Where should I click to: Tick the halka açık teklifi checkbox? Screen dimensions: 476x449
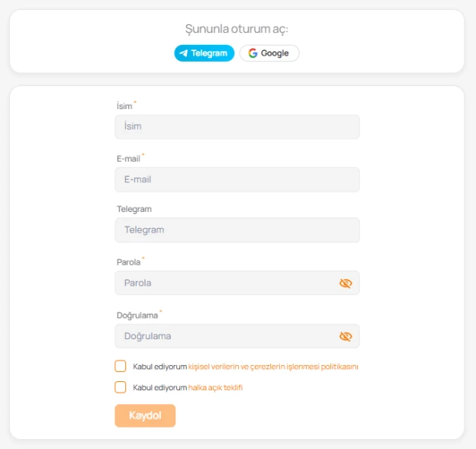pos(121,387)
